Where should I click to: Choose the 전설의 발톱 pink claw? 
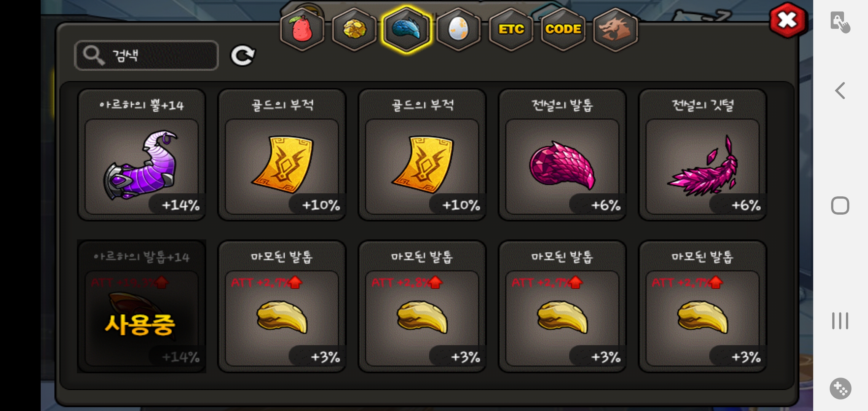tap(562, 155)
